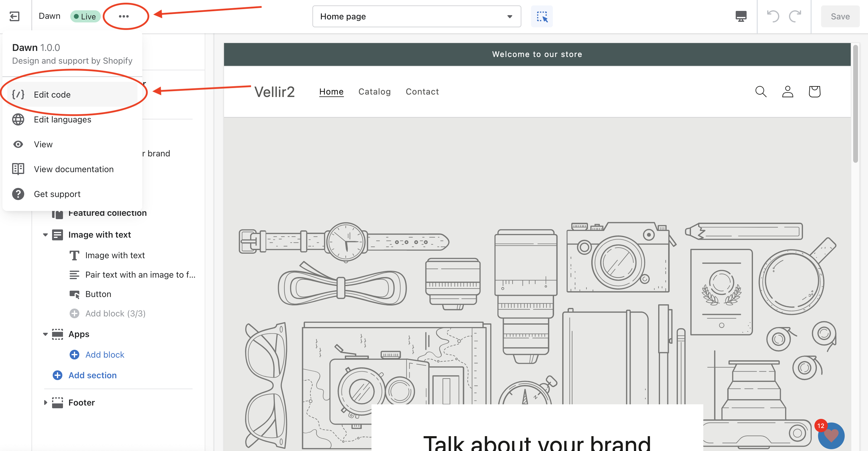Click the account person icon in the header
This screenshot has width=868, height=451.
tap(787, 92)
